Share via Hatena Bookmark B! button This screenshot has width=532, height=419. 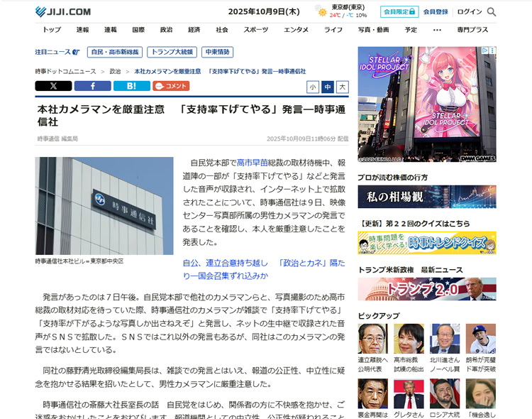[131, 86]
